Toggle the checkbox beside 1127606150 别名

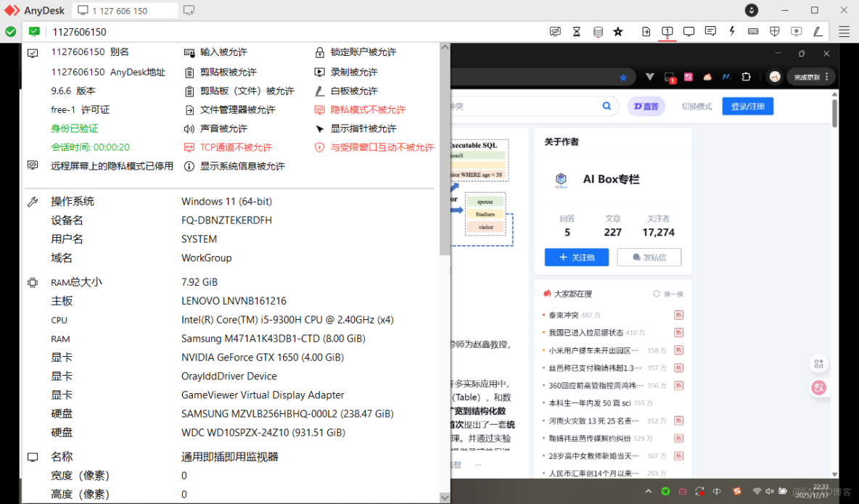32,52
